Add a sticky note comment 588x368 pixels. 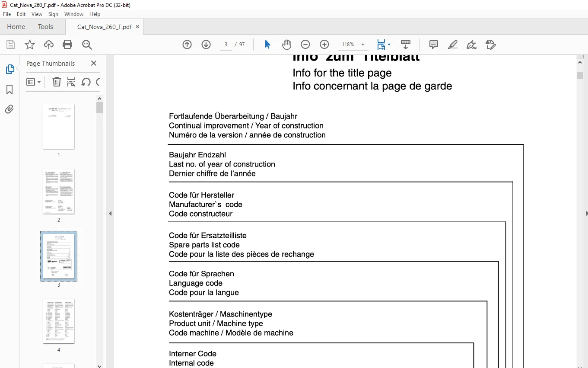coord(434,45)
